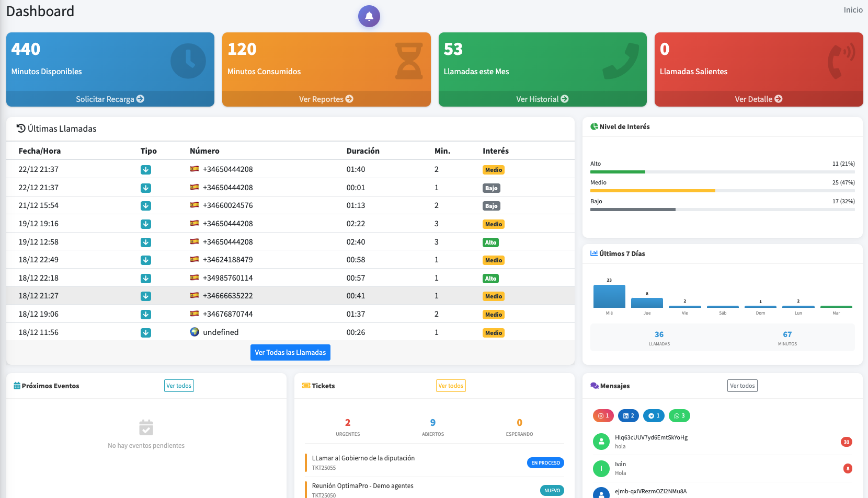Click the Medio interest badge for +34650444208
This screenshot has width=868, height=498.
click(493, 169)
